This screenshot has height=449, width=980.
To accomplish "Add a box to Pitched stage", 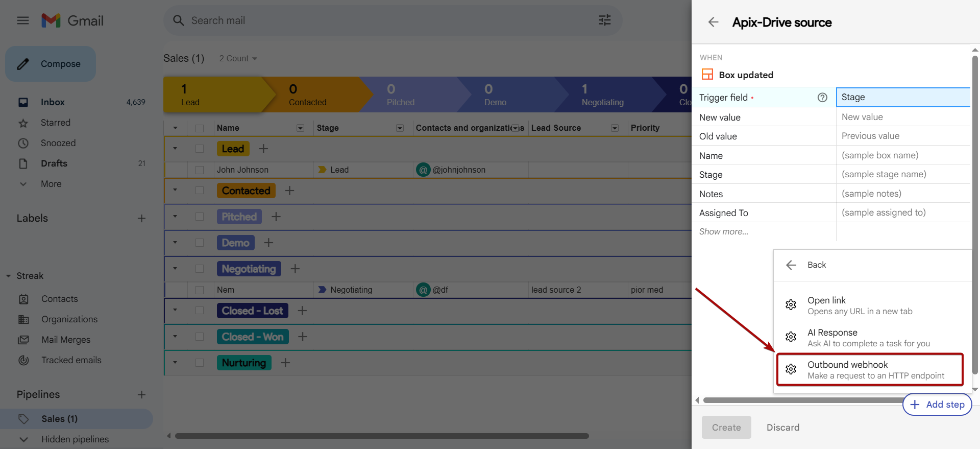I will pyautogui.click(x=276, y=217).
